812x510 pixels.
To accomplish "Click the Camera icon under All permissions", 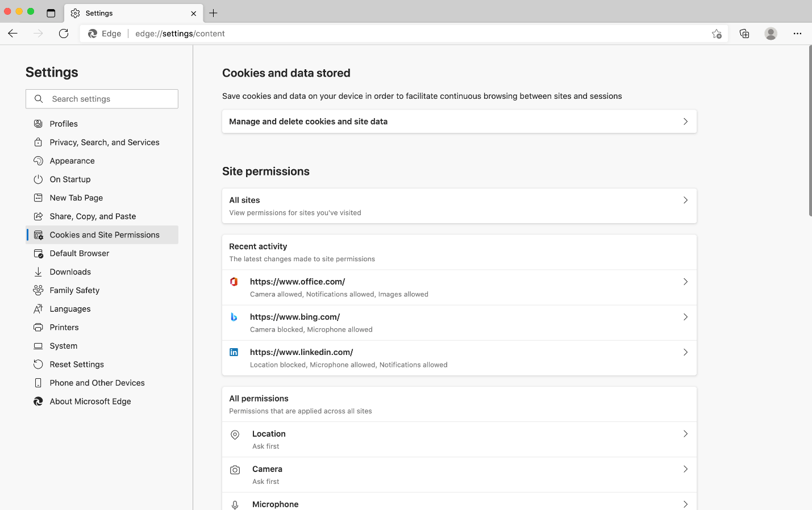I will pyautogui.click(x=235, y=470).
